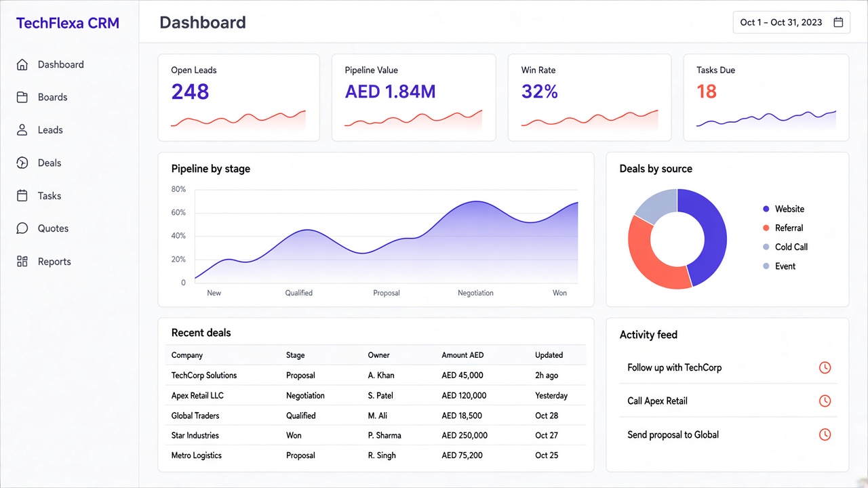Image resolution: width=868 pixels, height=488 pixels.
Task: Click the TechFlexa CRM logo text
Action: [68, 23]
